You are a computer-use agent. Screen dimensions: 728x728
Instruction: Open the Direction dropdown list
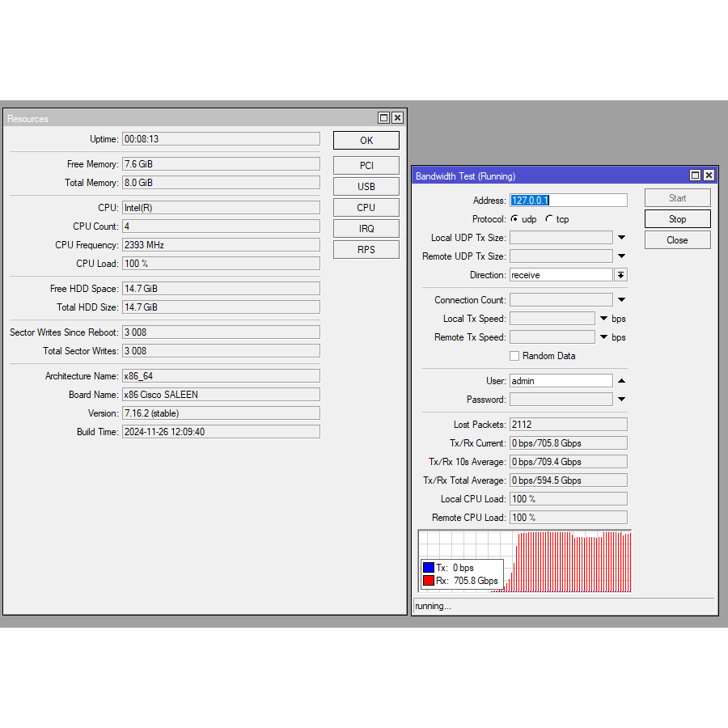coord(620,275)
